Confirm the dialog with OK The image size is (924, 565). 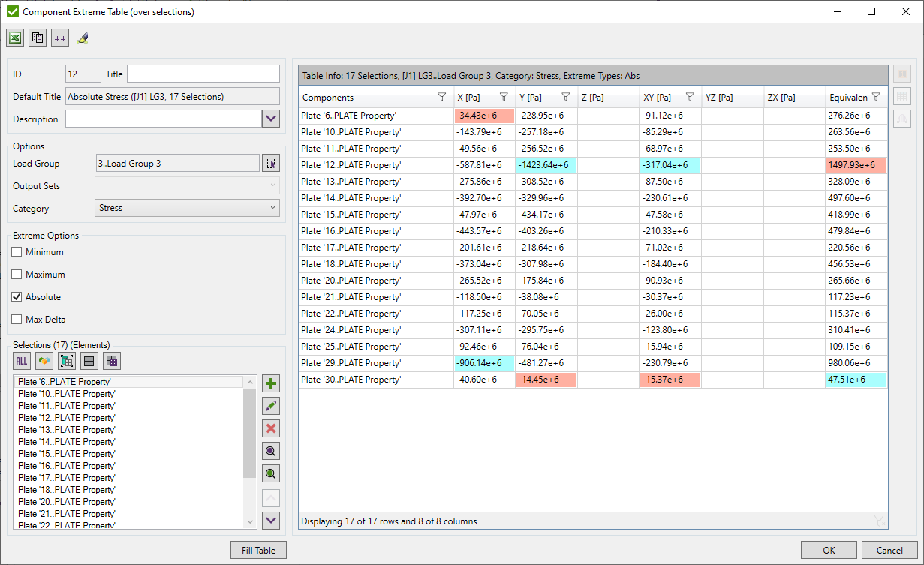pos(829,549)
